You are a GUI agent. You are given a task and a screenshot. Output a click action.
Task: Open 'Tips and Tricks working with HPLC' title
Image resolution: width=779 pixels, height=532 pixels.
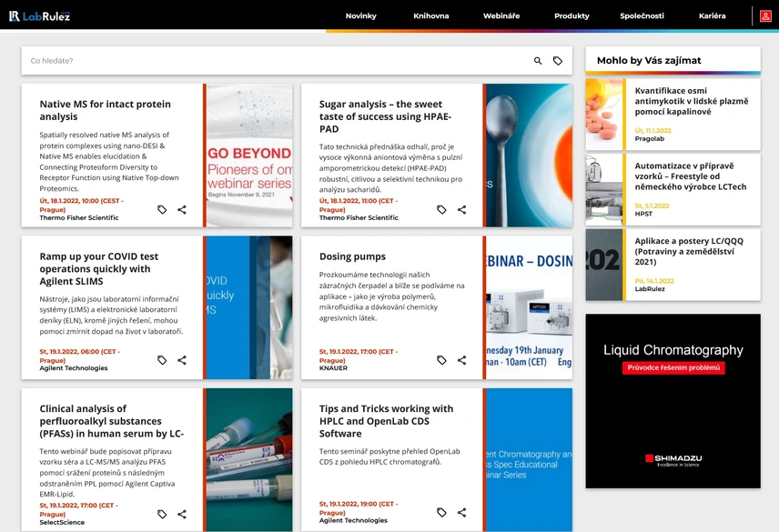(x=386, y=421)
